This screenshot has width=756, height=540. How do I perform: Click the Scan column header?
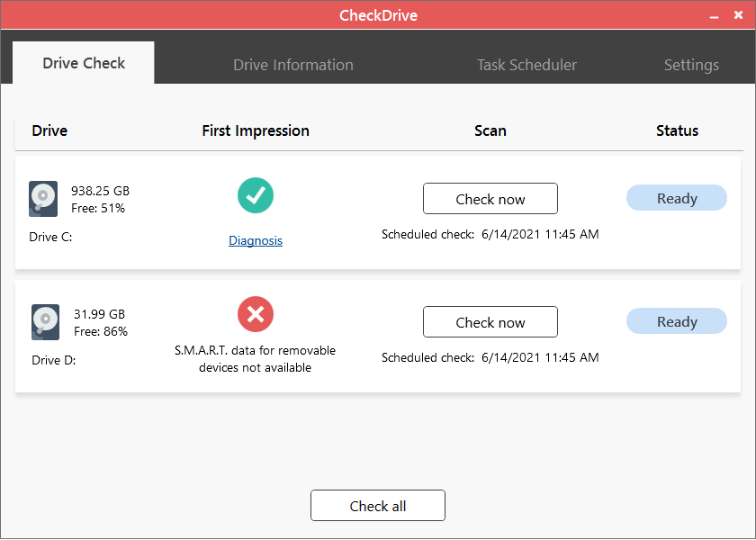click(490, 130)
